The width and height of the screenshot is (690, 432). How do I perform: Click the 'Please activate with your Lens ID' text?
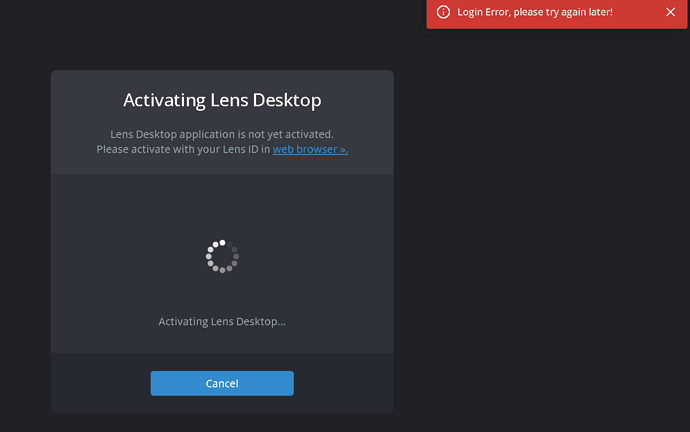tap(183, 149)
